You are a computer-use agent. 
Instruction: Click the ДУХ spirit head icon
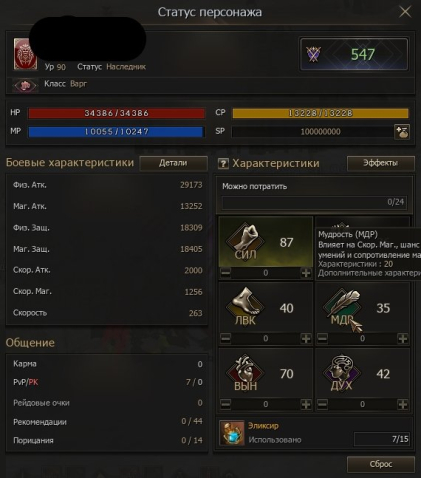pos(342,372)
